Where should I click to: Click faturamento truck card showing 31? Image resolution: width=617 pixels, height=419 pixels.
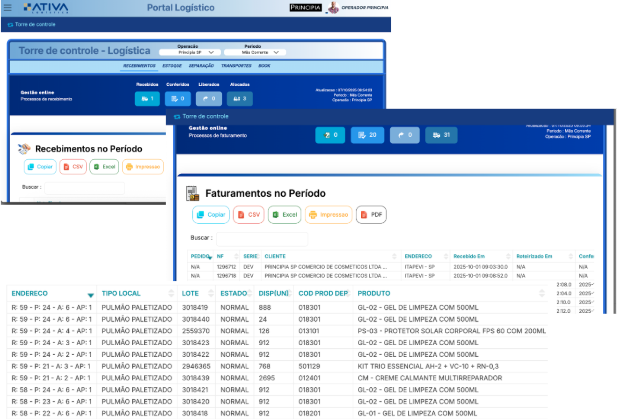pos(441,135)
